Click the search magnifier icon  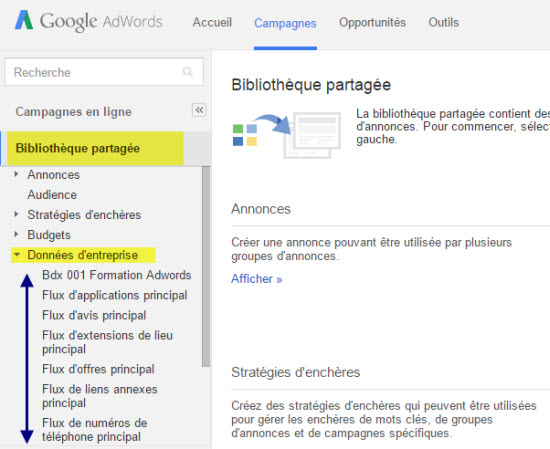tap(188, 72)
